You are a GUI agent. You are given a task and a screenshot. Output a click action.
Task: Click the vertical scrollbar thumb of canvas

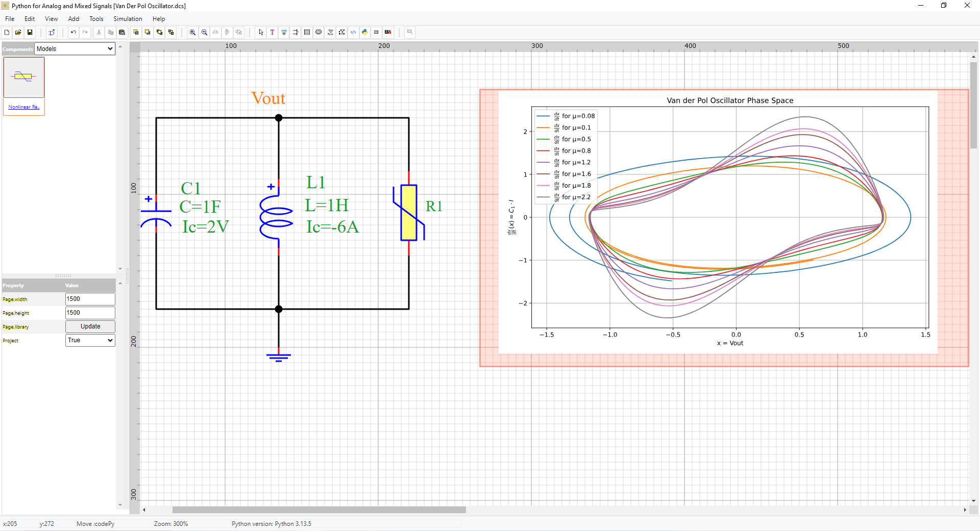coord(974,105)
